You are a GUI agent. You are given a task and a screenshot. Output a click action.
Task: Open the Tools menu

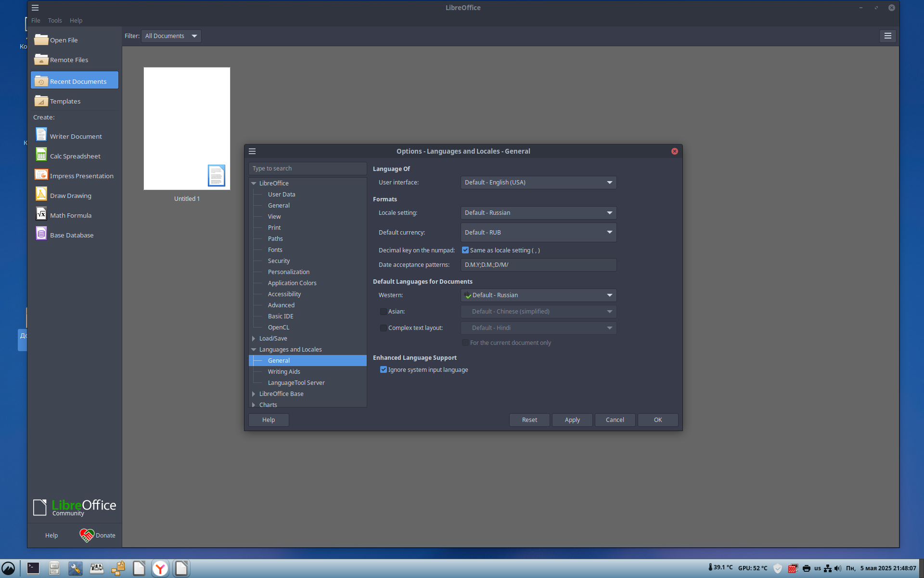click(x=55, y=21)
